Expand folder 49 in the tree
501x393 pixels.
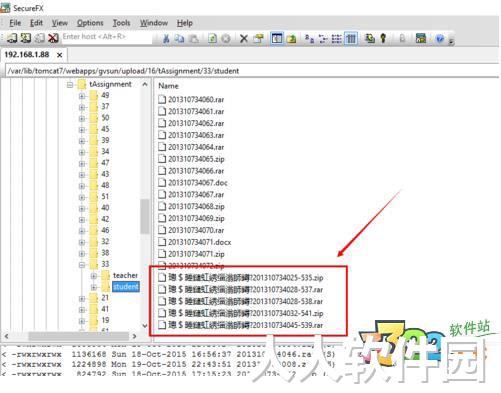point(82,96)
